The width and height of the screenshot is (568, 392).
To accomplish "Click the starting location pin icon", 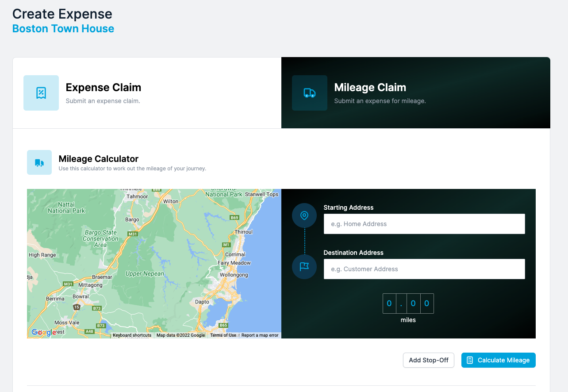I will point(304,215).
